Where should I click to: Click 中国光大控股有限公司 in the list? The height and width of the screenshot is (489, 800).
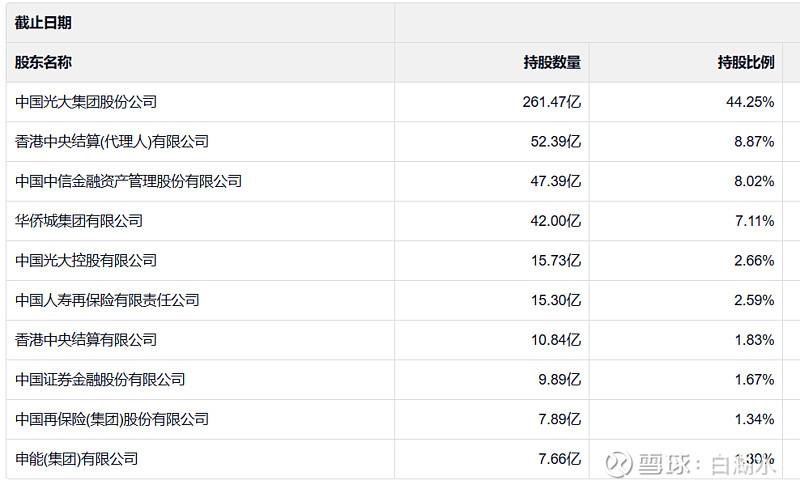86,260
